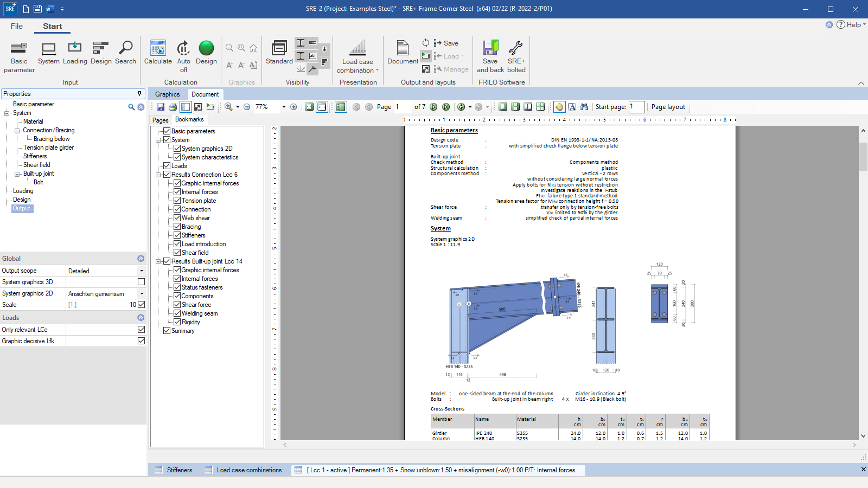Go to next page green arrow
Screen dimensions: 868x488
pos(433,107)
